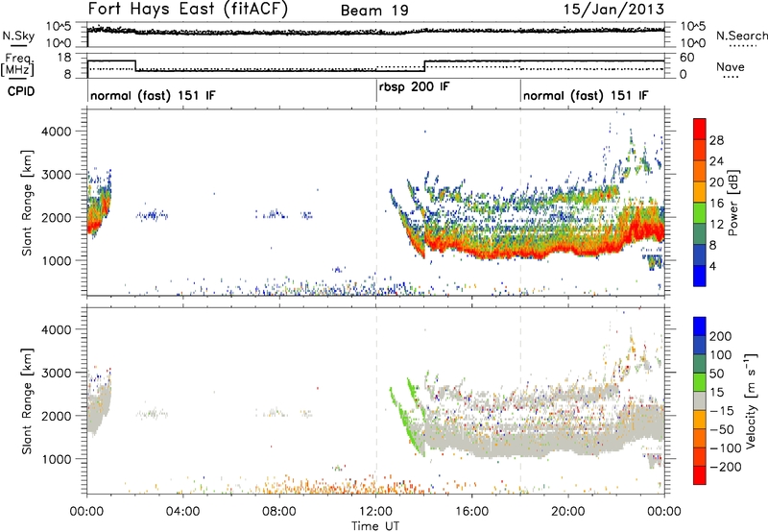Click the '28' Power colorbar tick value
The width and height of the screenshot is (768, 532).
tap(716, 140)
